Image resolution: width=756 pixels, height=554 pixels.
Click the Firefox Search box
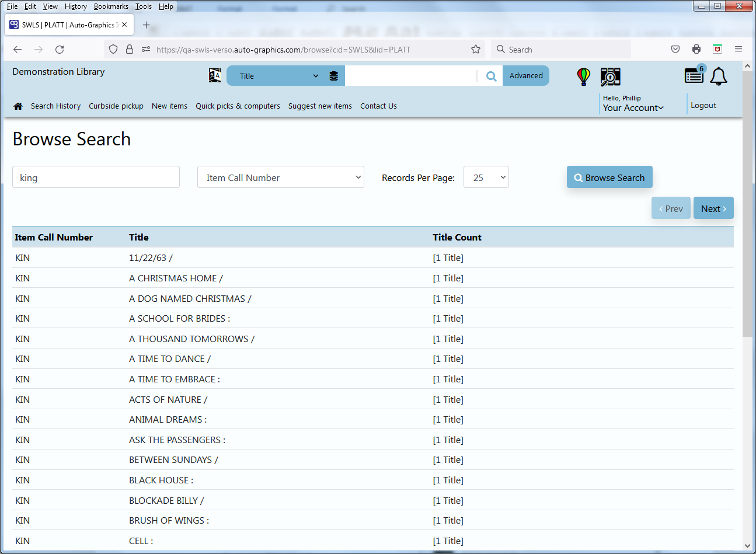tap(561, 50)
